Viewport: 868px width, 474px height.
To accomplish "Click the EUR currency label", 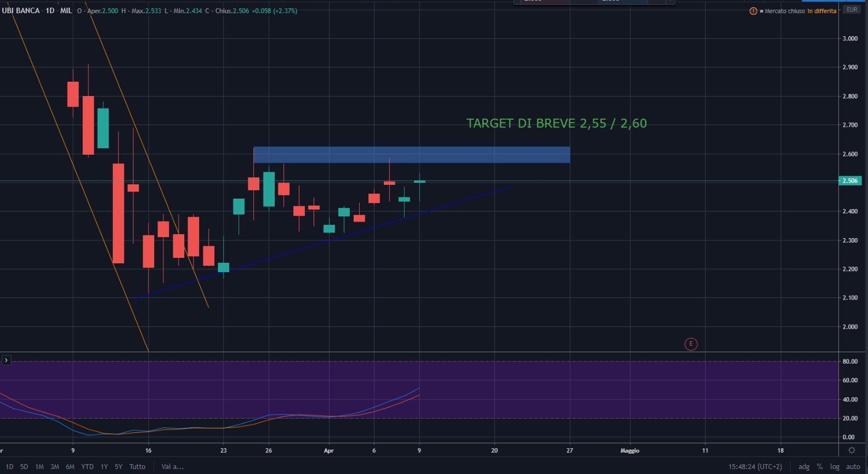I will click(x=852, y=9).
